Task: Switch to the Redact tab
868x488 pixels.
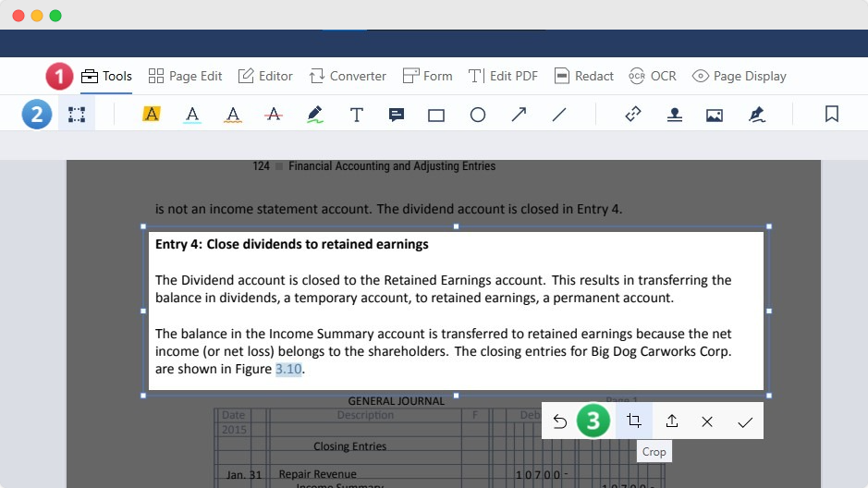Action: pyautogui.click(x=583, y=76)
